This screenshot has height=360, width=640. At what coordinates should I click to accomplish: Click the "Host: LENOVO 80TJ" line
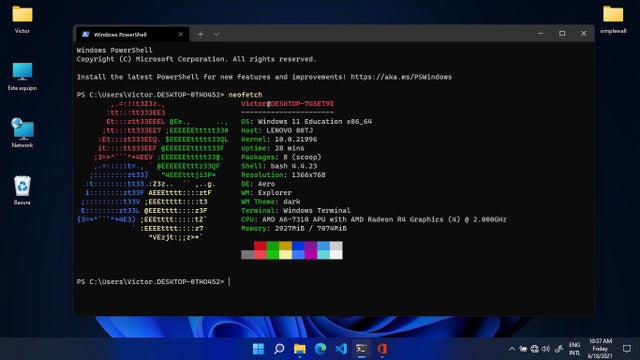point(277,130)
